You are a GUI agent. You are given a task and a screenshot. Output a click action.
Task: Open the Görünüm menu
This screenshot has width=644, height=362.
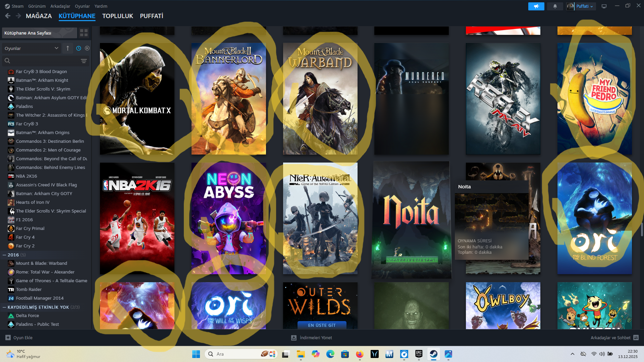[37, 6]
